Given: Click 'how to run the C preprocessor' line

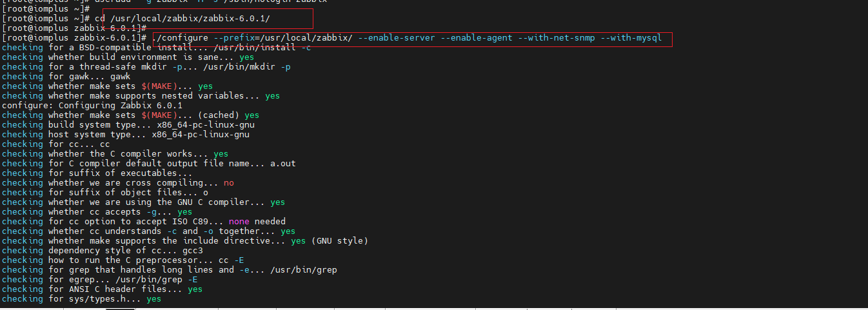Looking at the screenshot, I should tap(123, 260).
